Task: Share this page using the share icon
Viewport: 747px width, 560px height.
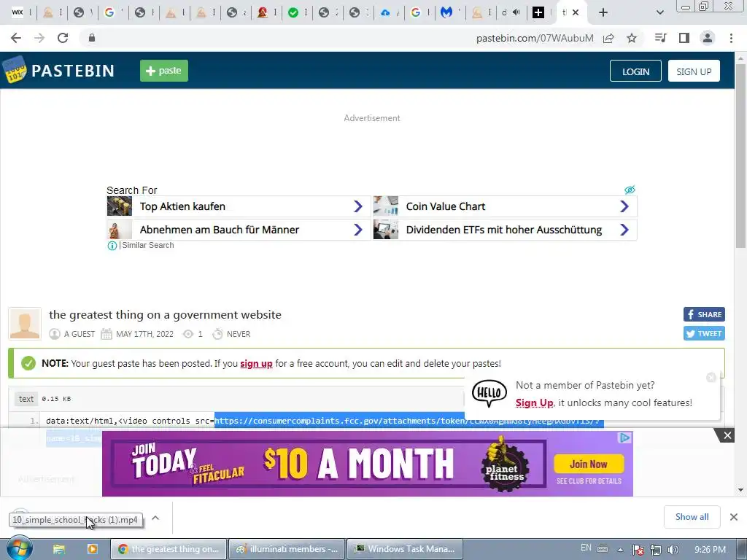Action: [608, 38]
